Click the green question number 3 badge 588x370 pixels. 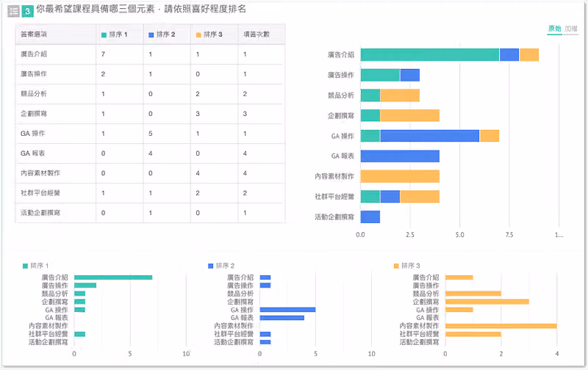pyautogui.click(x=27, y=11)
